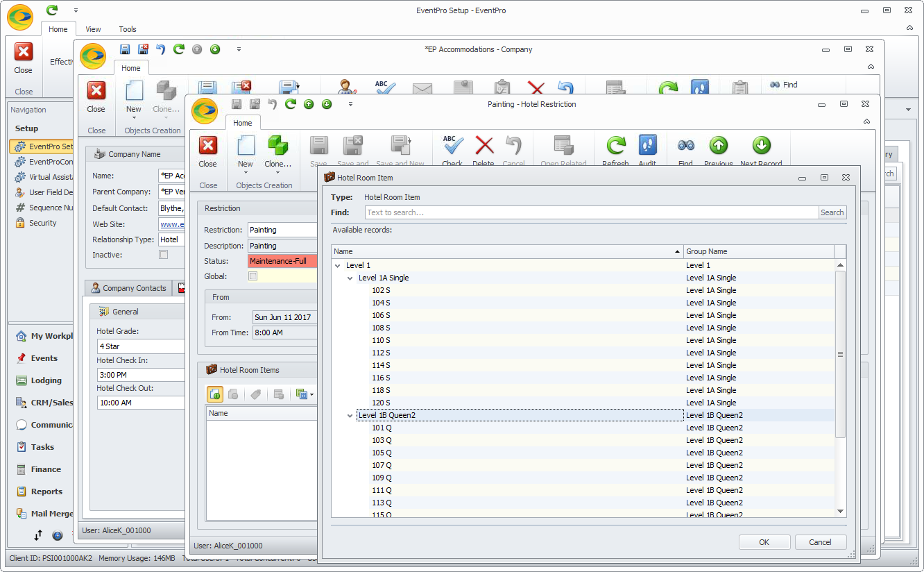This screenshot has width=924, height=572.
Task: Open New dropdown arrow in Hotel Restriction ribbon
Action: [x=246, y=173]
